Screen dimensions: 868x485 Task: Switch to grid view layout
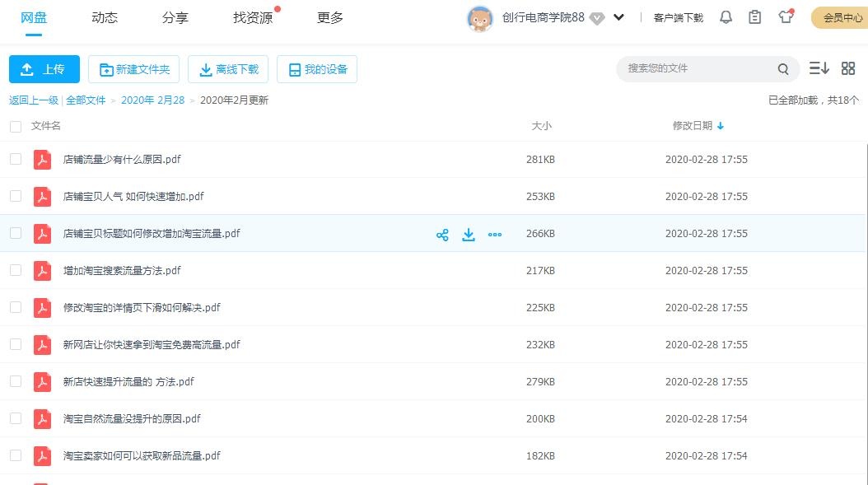848,68
